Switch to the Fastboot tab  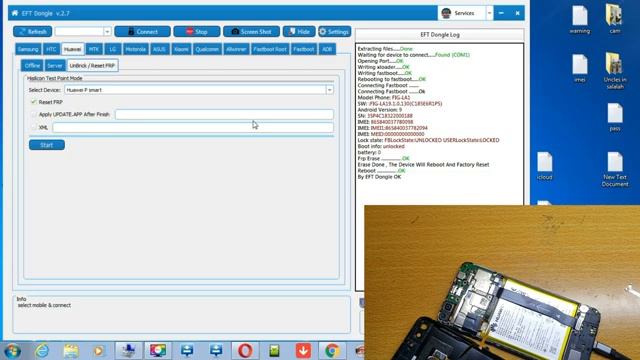[304, 49]
